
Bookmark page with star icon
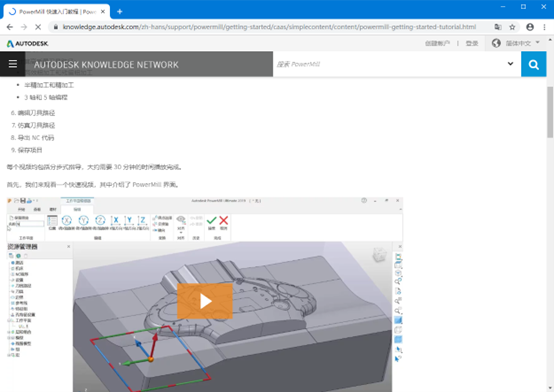pos(512,27)
